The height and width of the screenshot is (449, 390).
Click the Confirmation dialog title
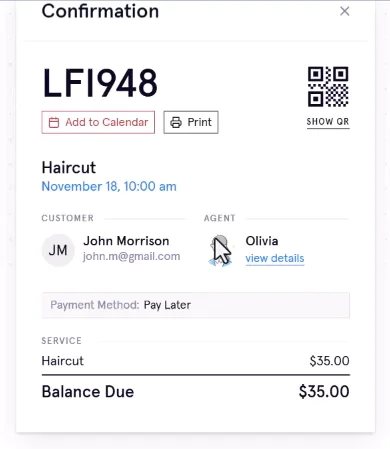(100, 11)
